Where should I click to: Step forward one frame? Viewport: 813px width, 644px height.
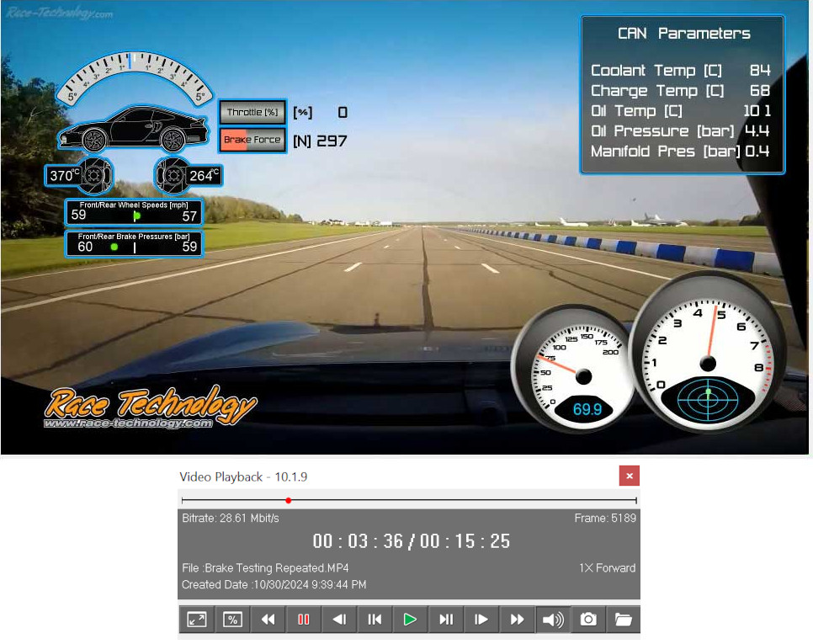coord(446,620)
